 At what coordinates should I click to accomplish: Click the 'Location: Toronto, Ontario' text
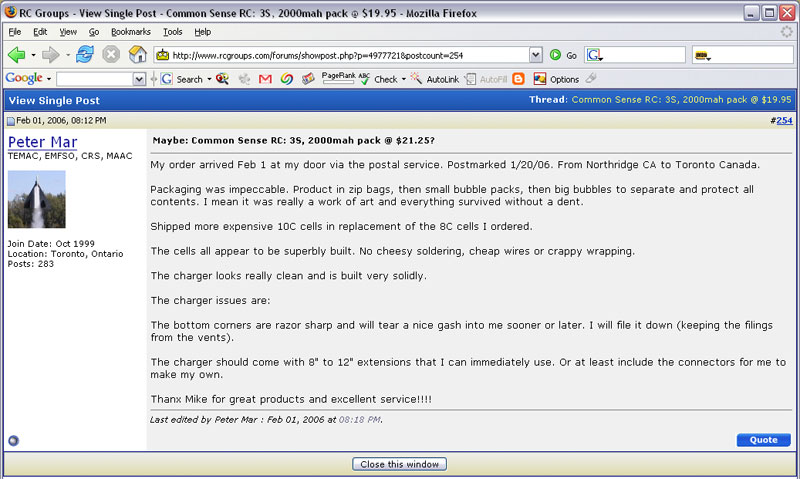point(65,254)
